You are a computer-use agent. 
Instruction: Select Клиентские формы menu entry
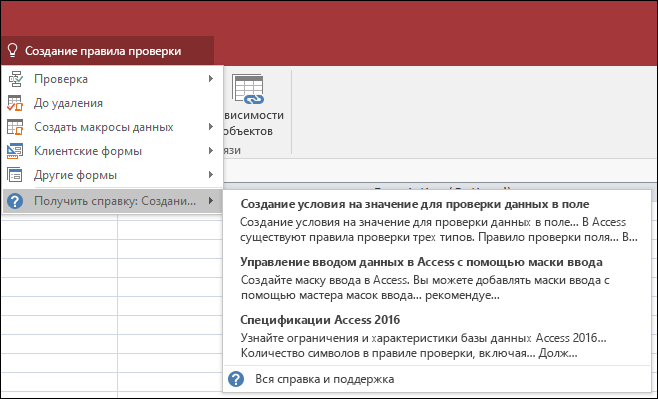coord(112,151)
